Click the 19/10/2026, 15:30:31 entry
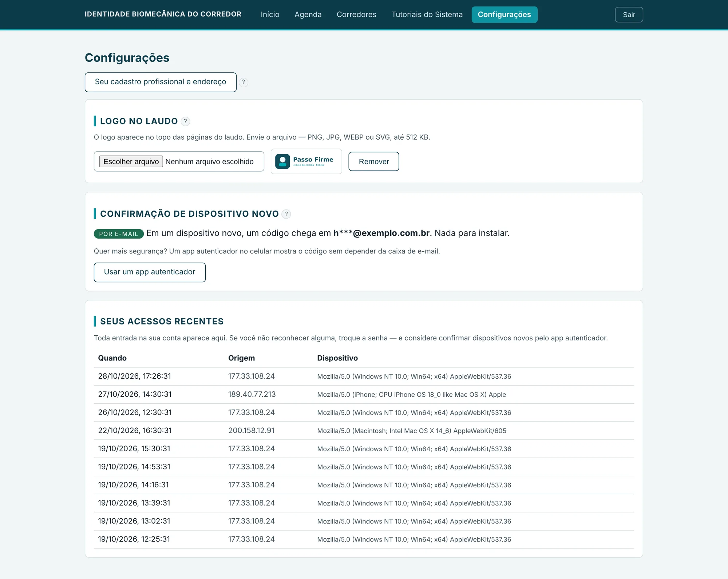 [364, 449]
